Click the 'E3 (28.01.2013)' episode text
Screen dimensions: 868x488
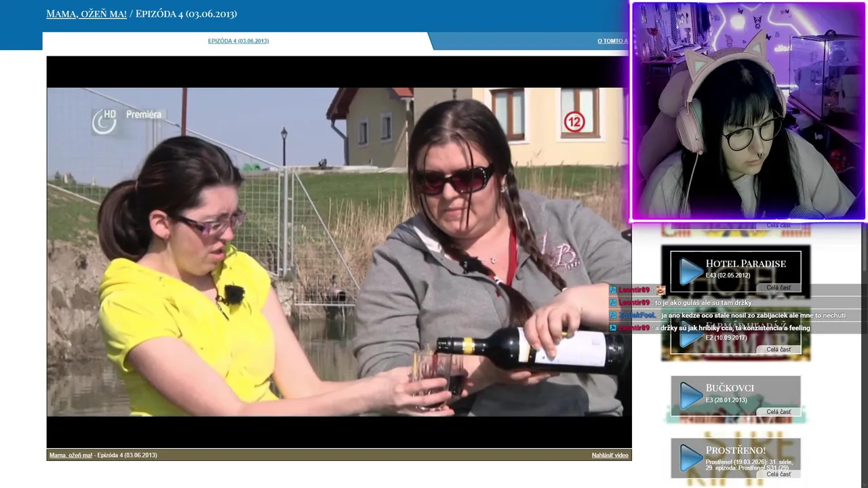tap(726, 401)
